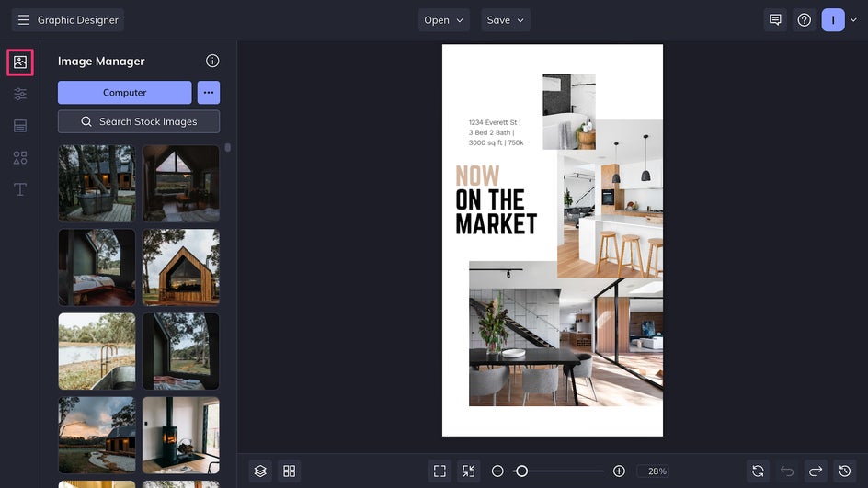
Task: Open the Open dropdown menu
Action: click(x=443, y=20)
